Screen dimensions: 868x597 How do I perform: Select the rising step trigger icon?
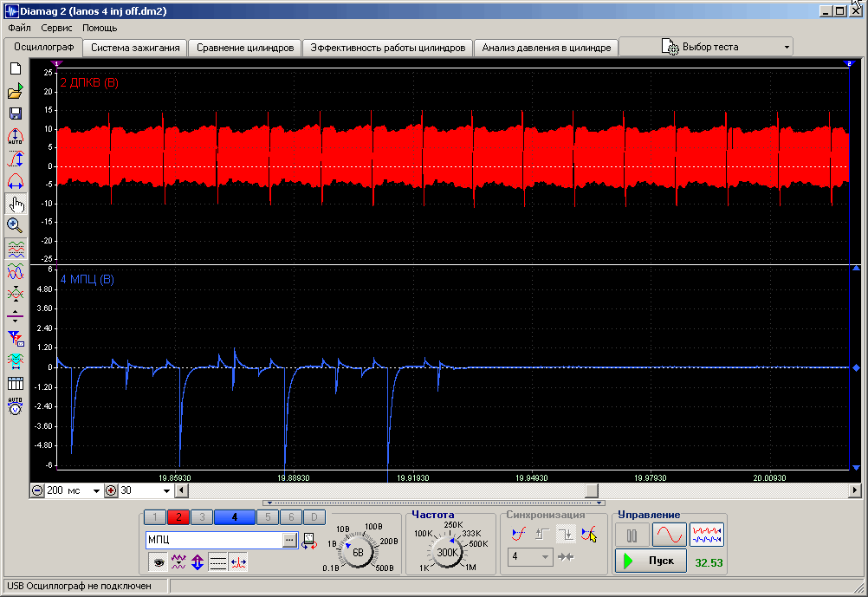click(x=542, y=535)
